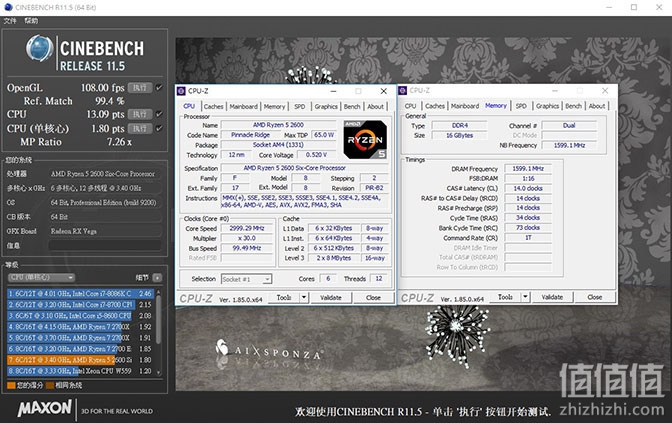Image resolution: width=672 pixels, height=423 pixels.
Task: Click the Radeon RX Vega GFX Board field
Action: pyautogui.click(x=105, y=231)
